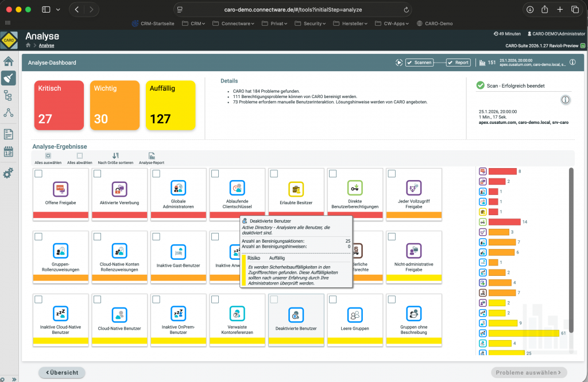
Task: Click the Offene Freigabe tile icon
Action: coord(60,189)
